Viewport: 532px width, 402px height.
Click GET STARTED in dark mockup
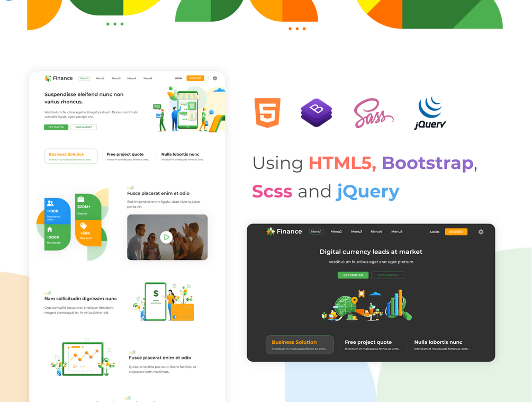pos(353,275)
